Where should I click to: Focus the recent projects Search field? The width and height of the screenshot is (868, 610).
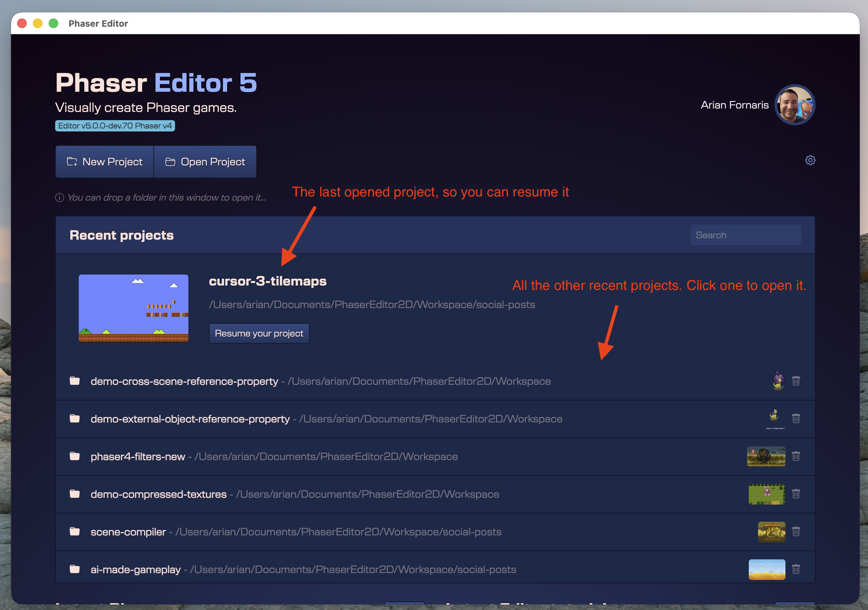point(745,235)
